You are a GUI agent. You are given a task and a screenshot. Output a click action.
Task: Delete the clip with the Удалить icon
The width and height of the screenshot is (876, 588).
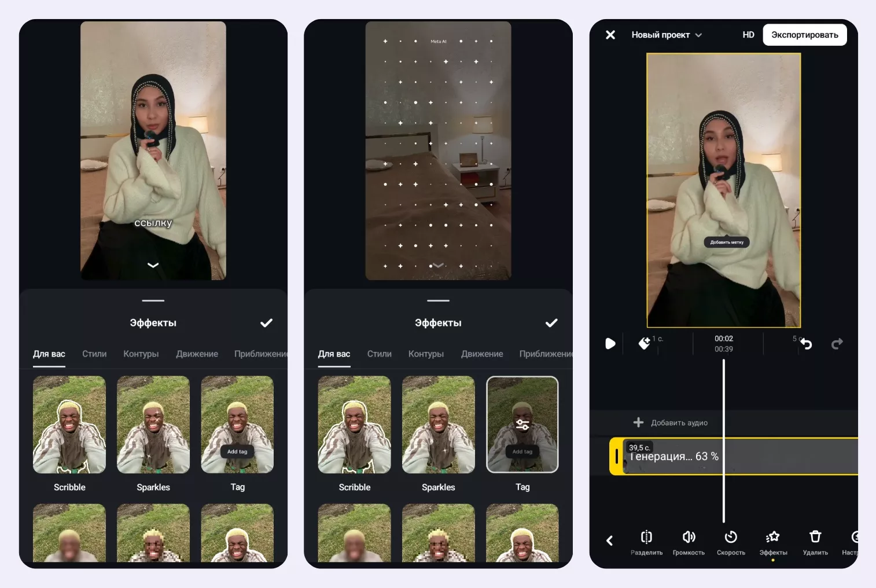pos(815,542)
